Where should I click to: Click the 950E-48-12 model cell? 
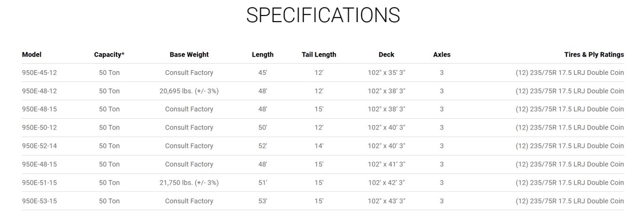(39, 91)
